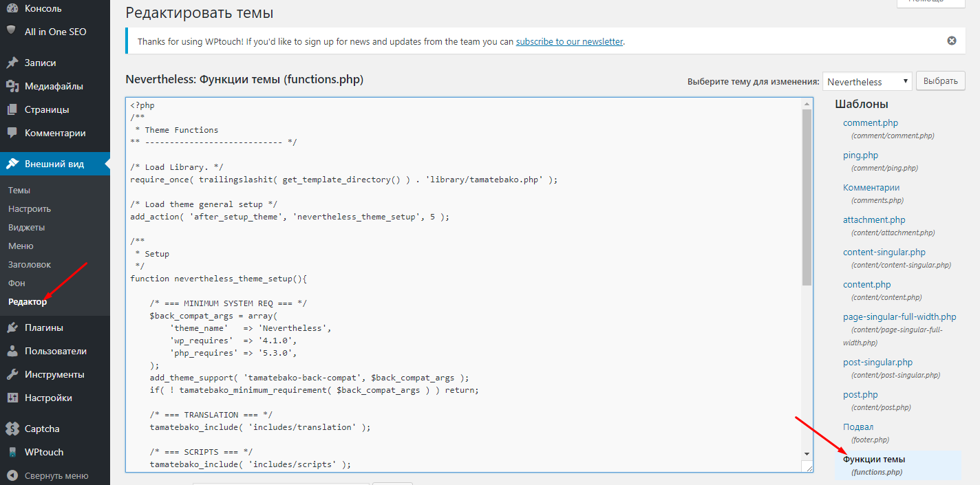Open the Подвал footer.php template
980x485 pixels.
click(x=857, y=427)
